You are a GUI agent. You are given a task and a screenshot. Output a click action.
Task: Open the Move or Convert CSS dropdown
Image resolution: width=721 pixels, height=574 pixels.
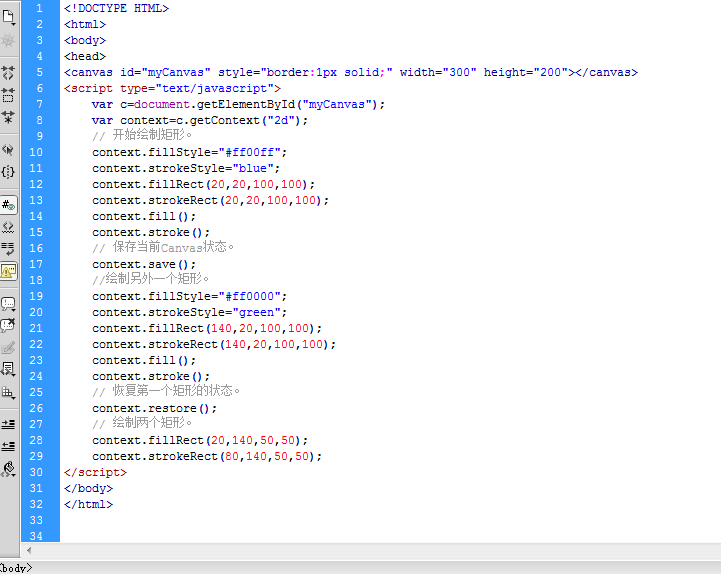(9, 391)
